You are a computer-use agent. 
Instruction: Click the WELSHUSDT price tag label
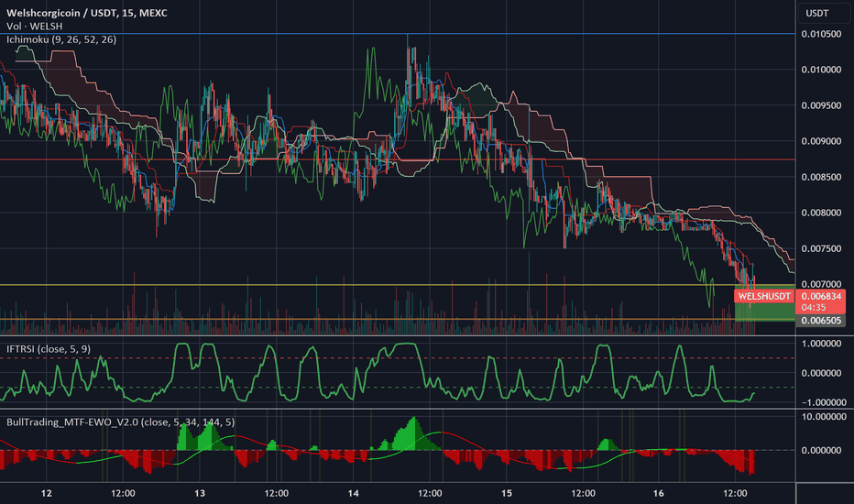click(x=764, y=296)
